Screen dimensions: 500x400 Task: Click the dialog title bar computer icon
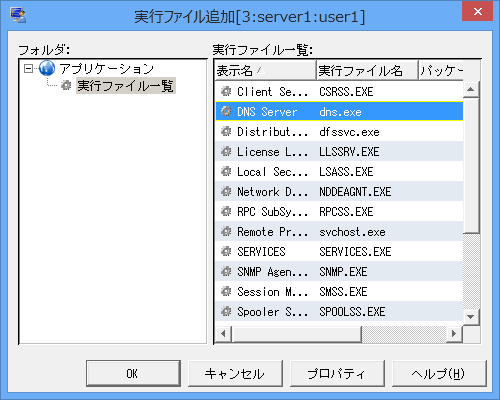pos(18,15)
